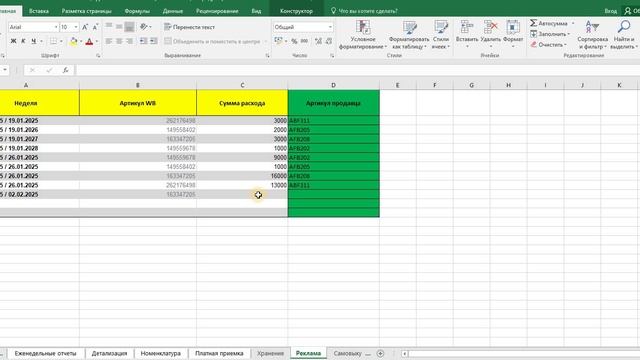
Task: Open number format Общий dropdown
Action: tap(330, 27)
